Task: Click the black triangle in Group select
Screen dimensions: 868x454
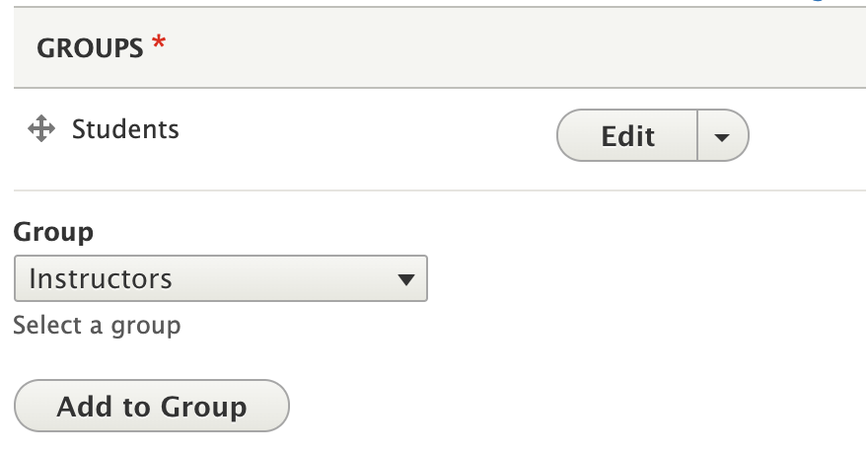Action: (406, 279)
